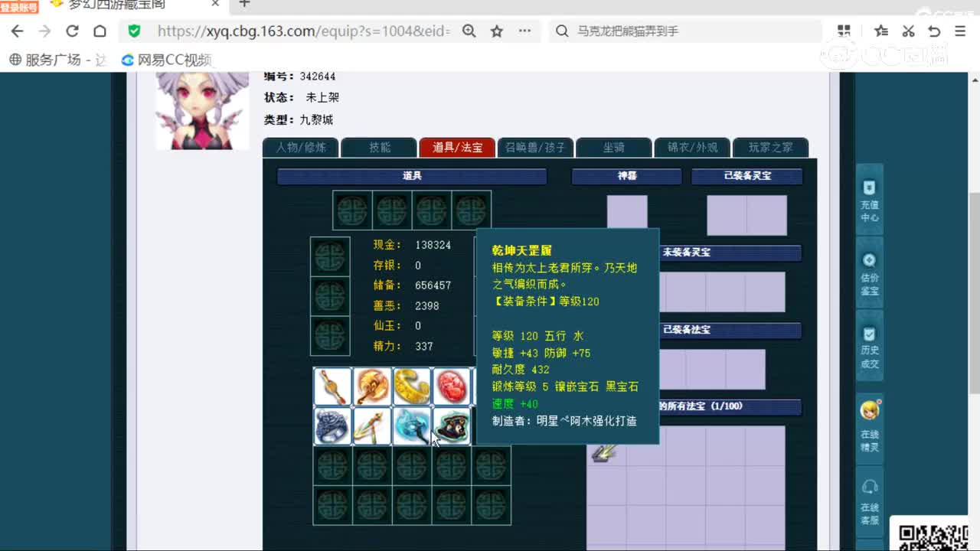Contact 在线客服 customer service icon

tap(869, 497)
